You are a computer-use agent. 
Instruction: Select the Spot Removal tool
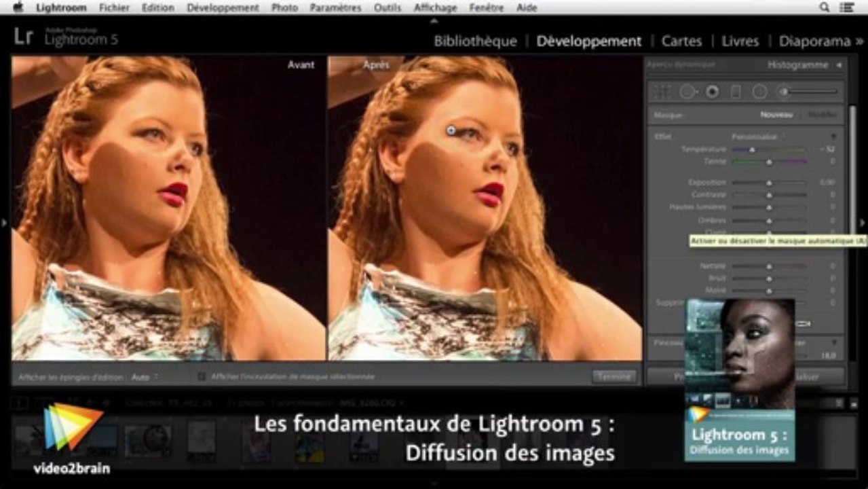(687, 92)
